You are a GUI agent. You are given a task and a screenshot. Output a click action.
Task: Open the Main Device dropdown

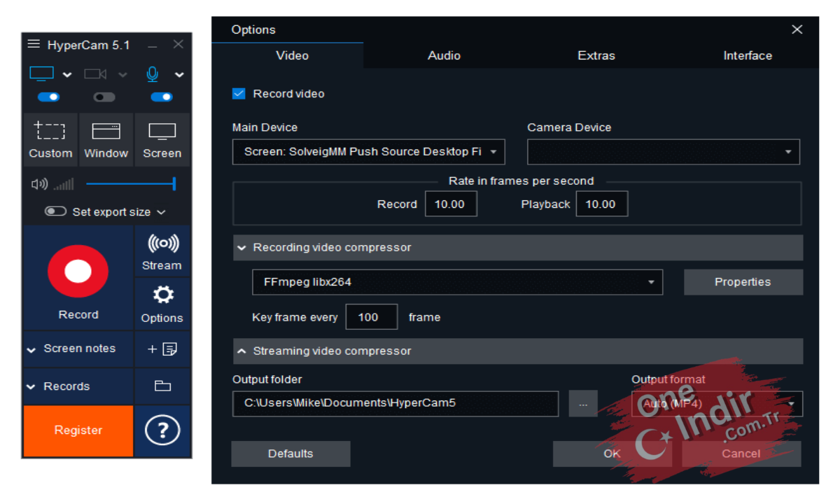point(368,152)
